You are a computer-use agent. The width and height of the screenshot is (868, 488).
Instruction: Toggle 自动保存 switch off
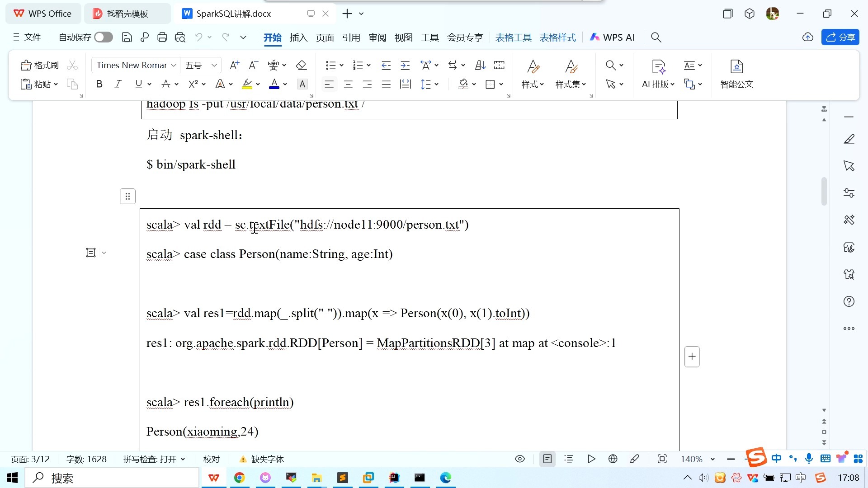[103, 37]
